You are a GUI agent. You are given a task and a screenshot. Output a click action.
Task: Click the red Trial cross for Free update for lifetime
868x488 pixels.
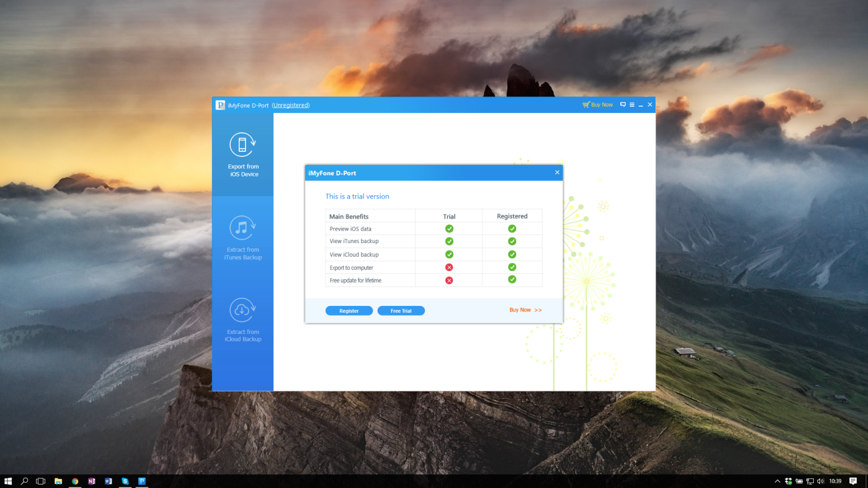[449, 280]
